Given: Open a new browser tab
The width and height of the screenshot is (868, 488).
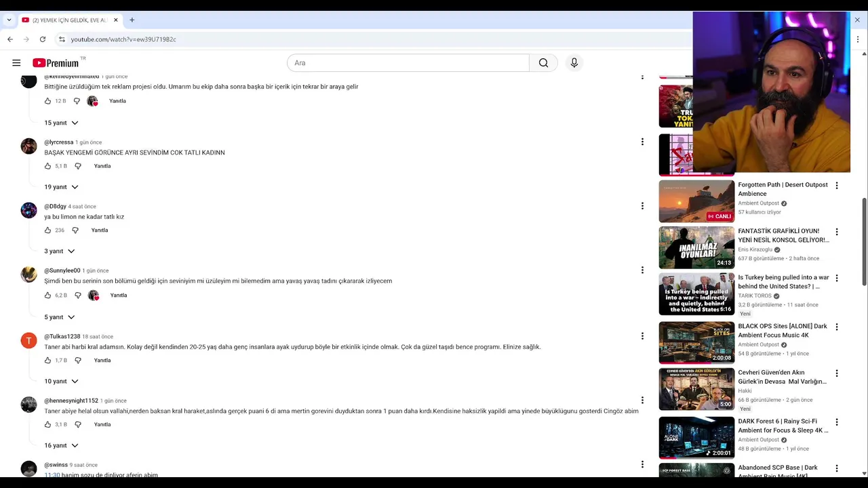Looking at the screenshot, I should [x=132, y=20].
